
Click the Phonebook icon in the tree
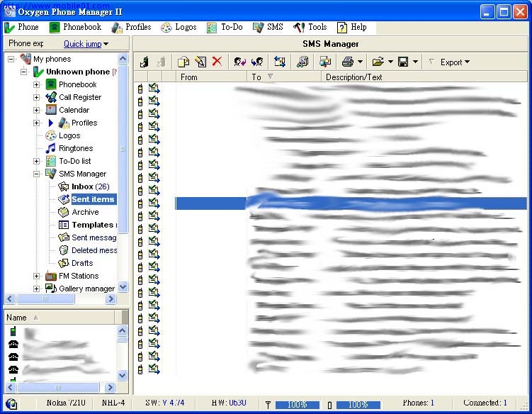pyautogui.click(x=51, y=84)
